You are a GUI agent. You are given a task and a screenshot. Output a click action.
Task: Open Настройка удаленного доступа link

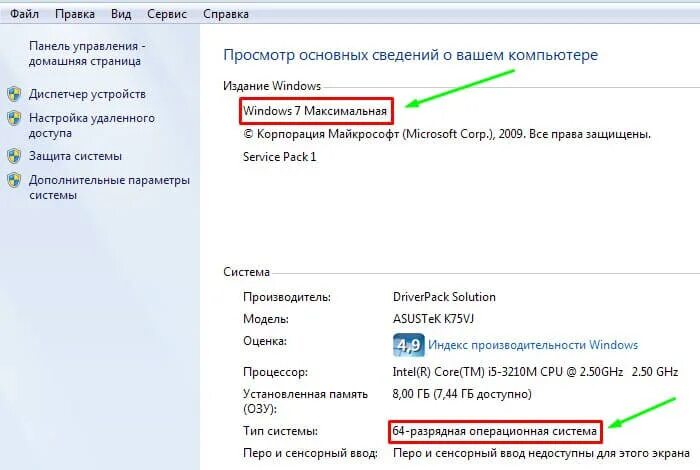(x=92, y=125)
